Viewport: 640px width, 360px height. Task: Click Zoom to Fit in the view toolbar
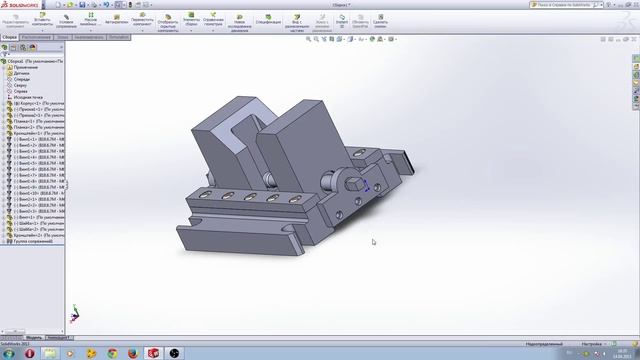point(309,39)
